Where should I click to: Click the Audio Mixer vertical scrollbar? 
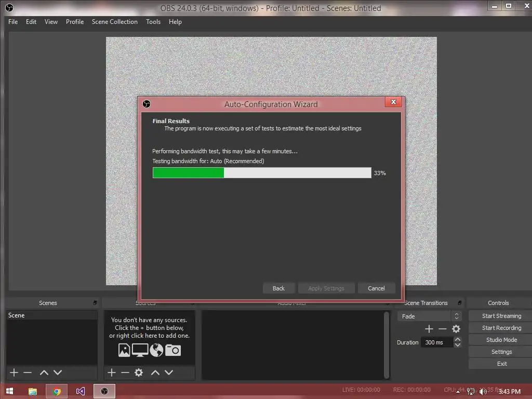pyautogui.click(x=386, y=345)
